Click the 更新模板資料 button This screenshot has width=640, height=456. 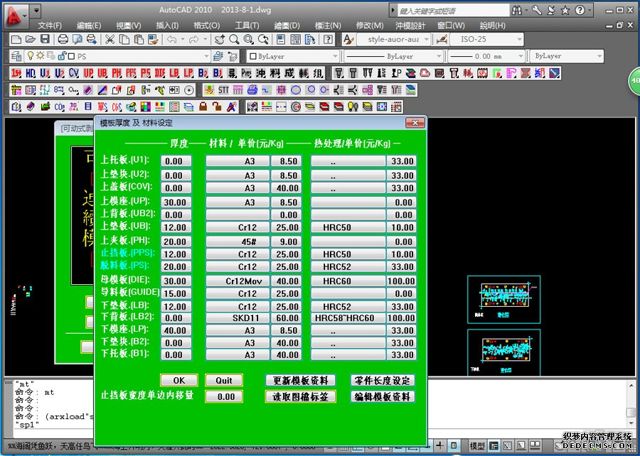[x=300, y=380]
